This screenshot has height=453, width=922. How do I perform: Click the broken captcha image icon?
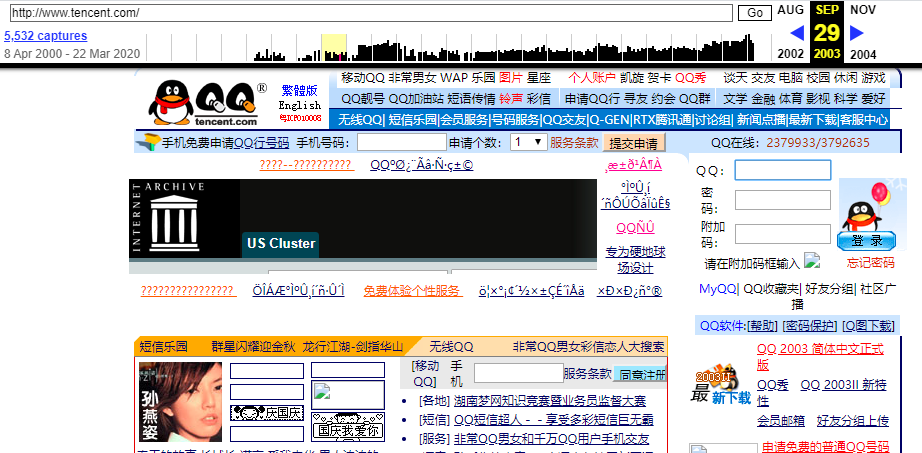[811, 259]
